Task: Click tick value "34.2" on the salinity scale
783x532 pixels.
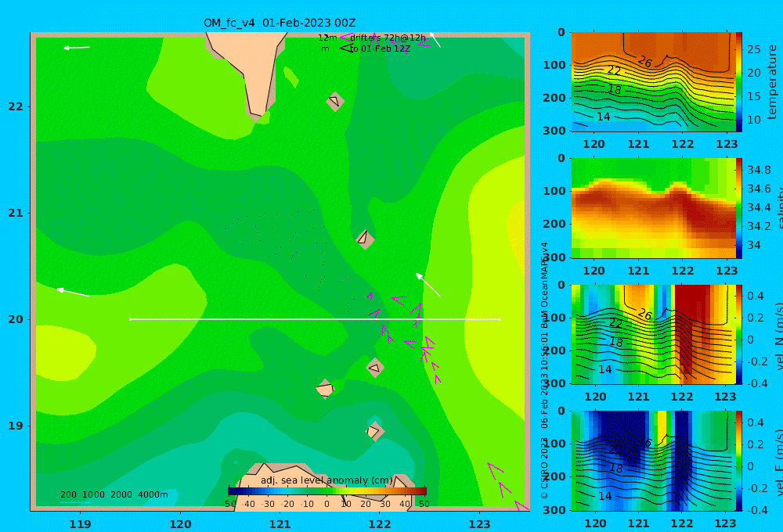Action: pos(759,226)
